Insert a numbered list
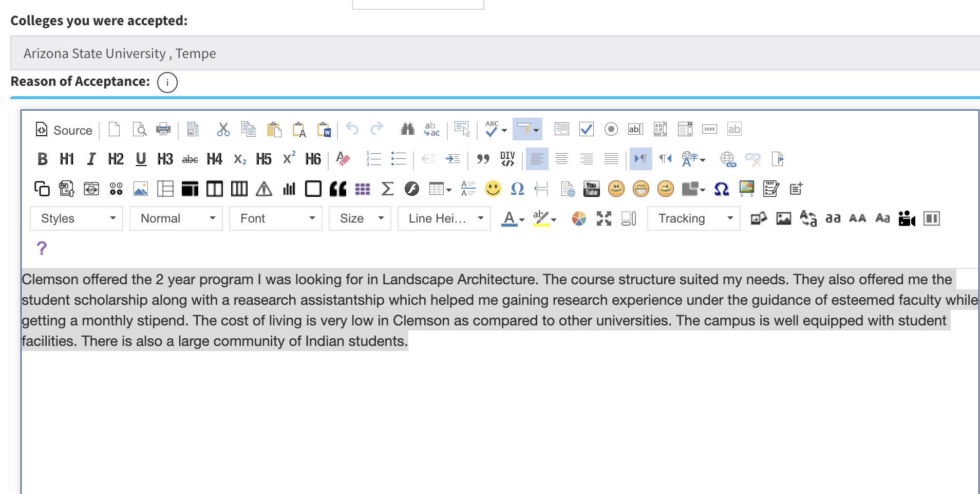 [x=373, y=159]
